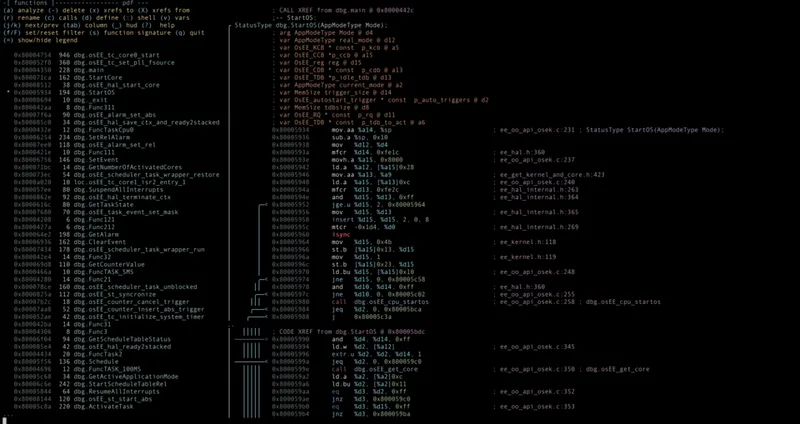Select dbg.ClearEvent function row
Viewport: 800px width, 424px height.
[x=70, y=242]
